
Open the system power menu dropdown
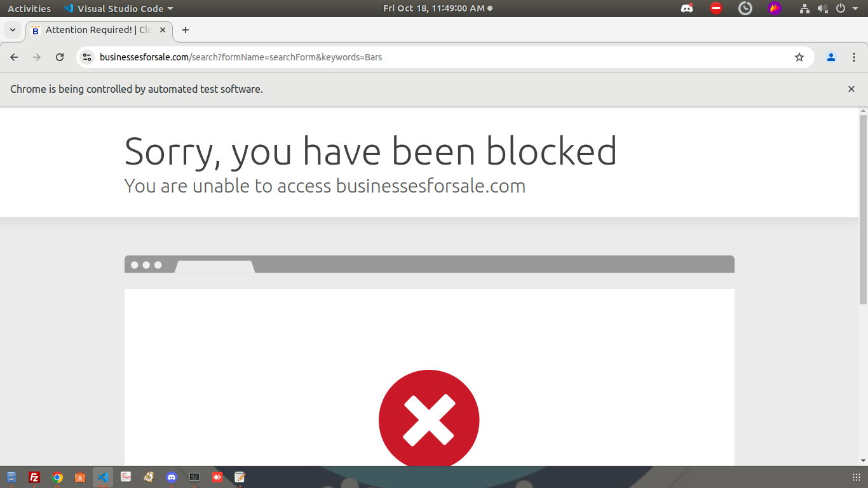click(x=847, y=8)
